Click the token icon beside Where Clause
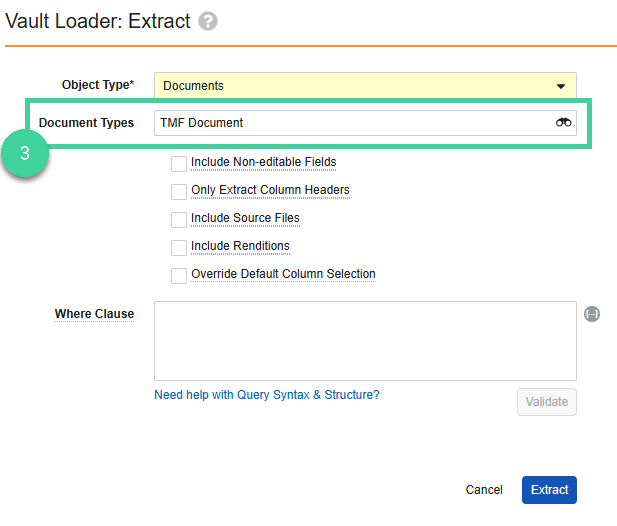 (x=591, y=314)
